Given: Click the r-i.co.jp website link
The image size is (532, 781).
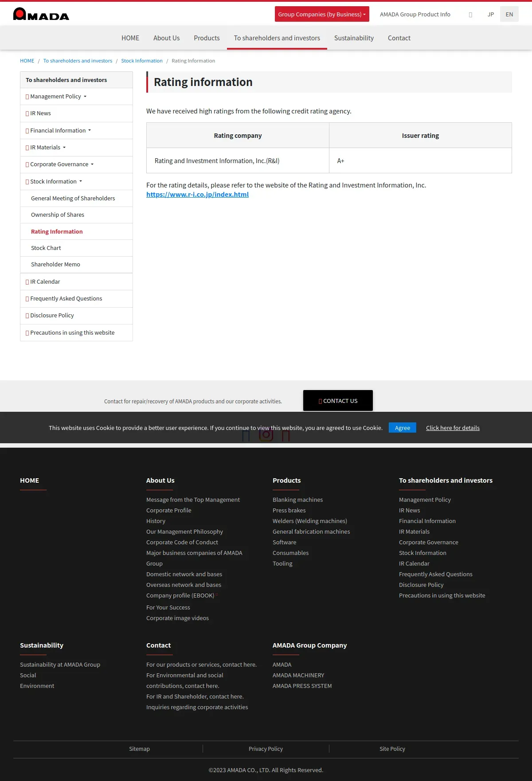Looking at the screenshot, I should [197, 195].
